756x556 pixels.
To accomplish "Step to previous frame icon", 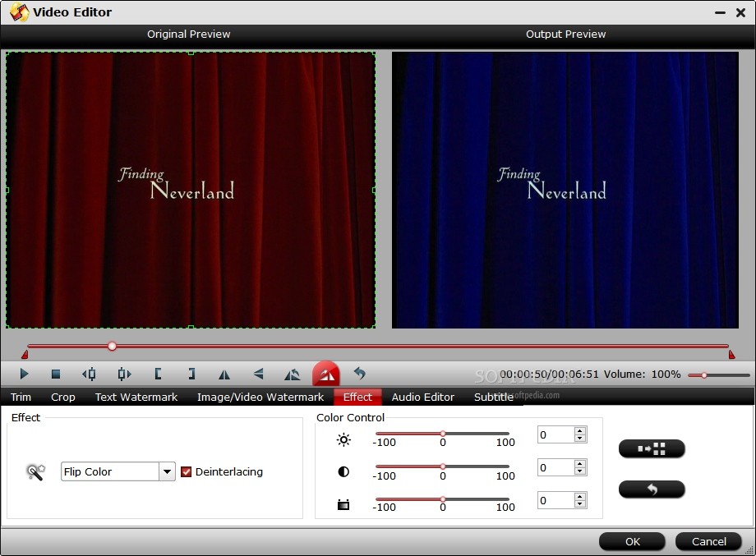I will [x=89, y=374].
